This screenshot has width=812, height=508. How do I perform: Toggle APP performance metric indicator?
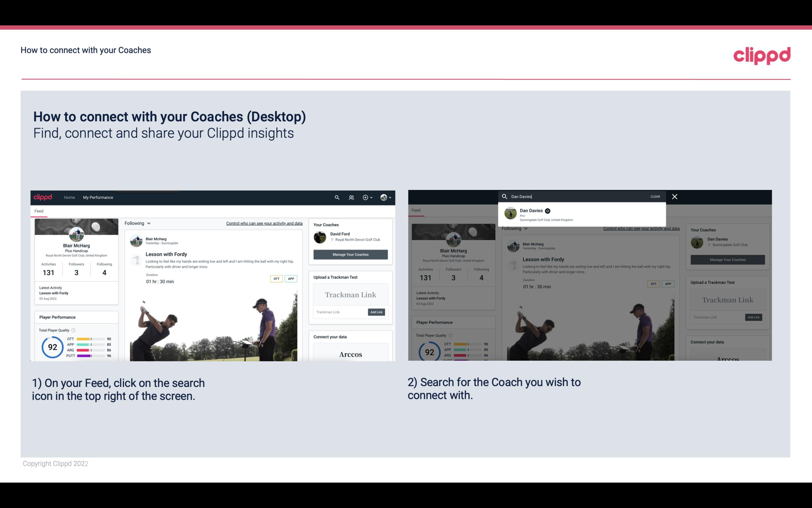pyautogui.click(x=91, y=345)
